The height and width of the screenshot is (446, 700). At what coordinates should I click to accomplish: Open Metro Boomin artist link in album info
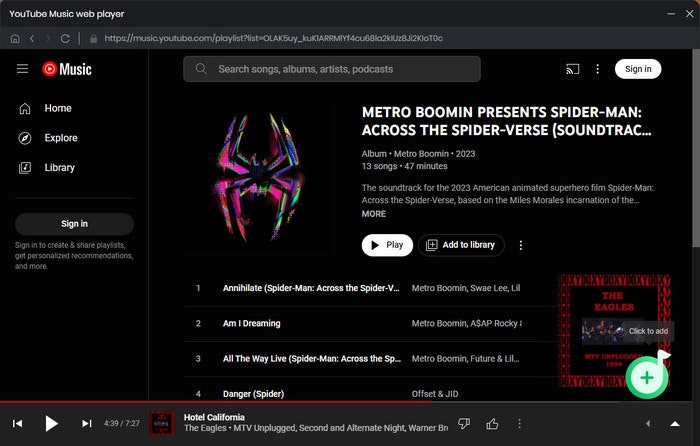pyautogui.click(x=421, y=154)
